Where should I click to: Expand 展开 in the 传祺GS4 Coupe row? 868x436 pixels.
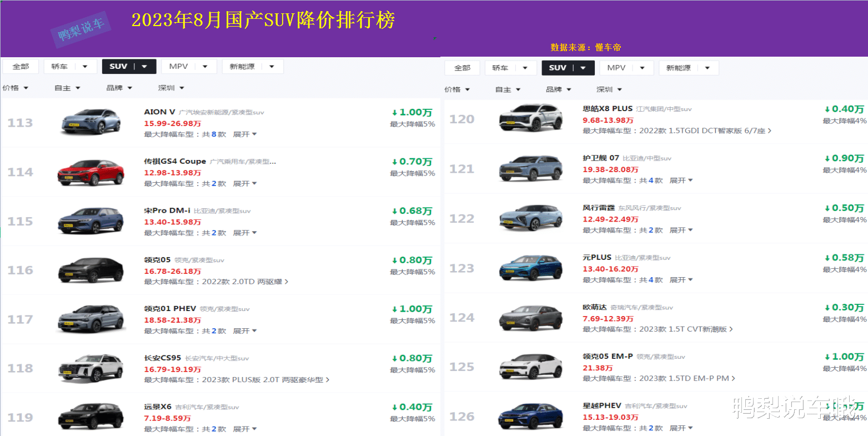[x=245, y=184]
